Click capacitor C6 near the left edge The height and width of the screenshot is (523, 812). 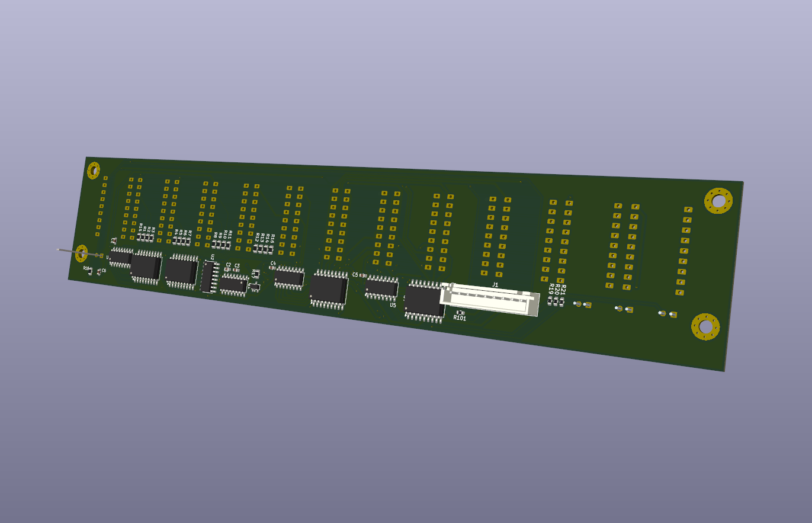pos(99,272)
